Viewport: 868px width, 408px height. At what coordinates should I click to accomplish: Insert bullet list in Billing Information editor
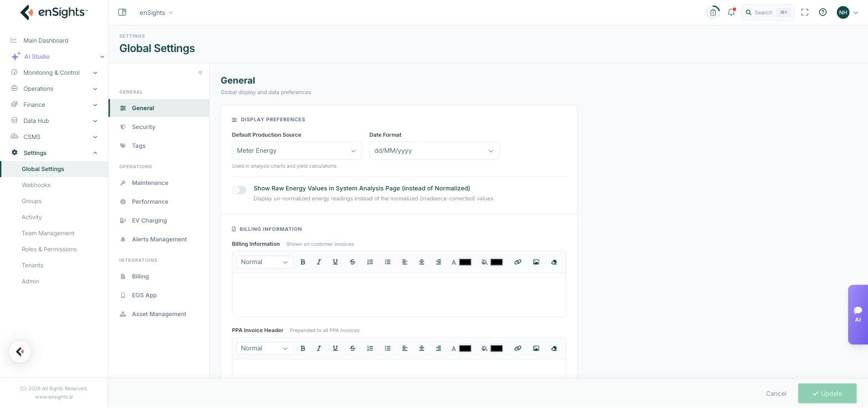(387, 262)
